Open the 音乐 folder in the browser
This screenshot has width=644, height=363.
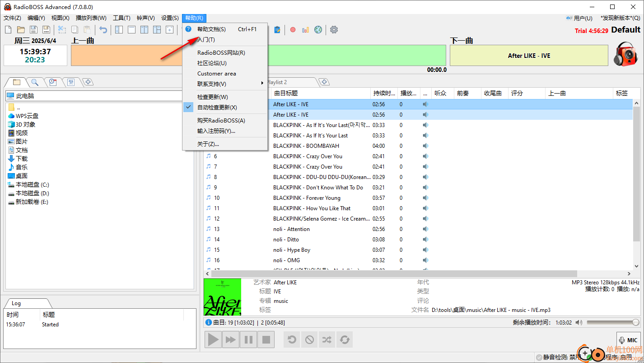point(18,167)
